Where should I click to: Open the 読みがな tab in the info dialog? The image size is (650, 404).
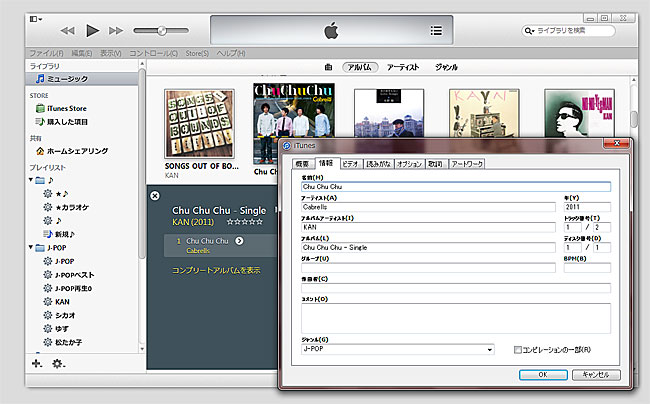coord(378,164)
